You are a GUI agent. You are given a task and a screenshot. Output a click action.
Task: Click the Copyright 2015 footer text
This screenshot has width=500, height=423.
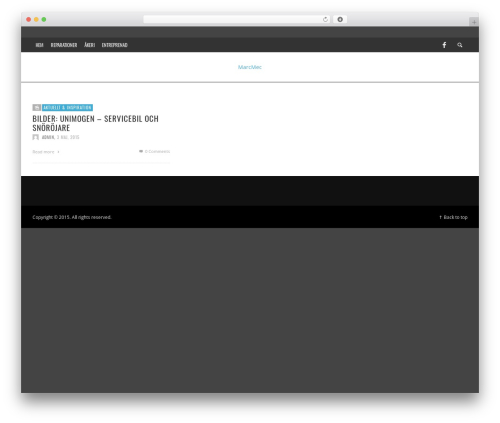click(x=72, y=217)
